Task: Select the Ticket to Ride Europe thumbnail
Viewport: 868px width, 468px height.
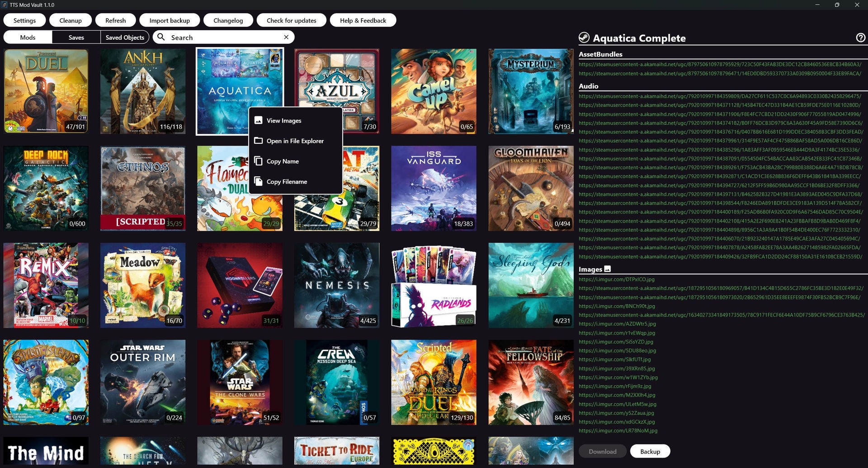Action: point(337,451)
